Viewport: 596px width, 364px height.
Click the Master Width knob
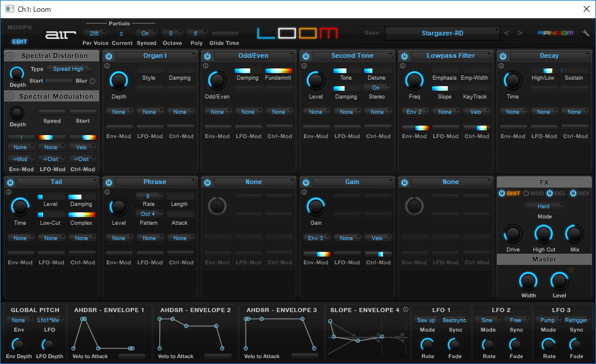click(528, 281)
